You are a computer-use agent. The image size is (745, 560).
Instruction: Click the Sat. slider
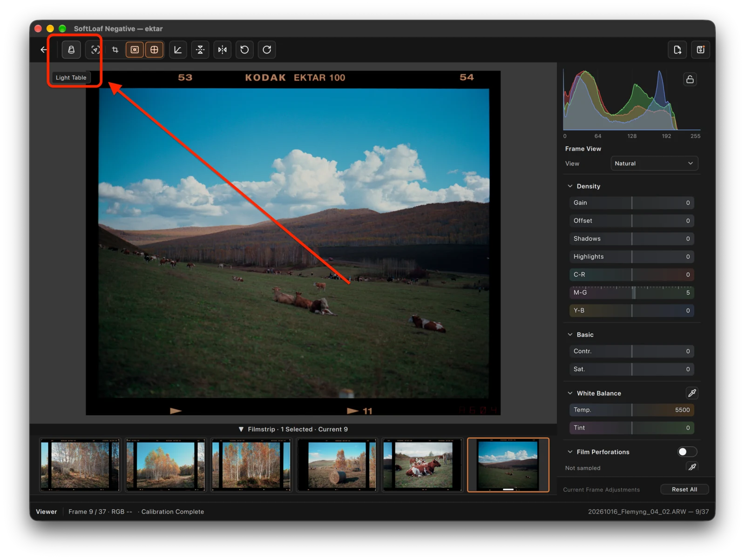[x=631, y=370]
